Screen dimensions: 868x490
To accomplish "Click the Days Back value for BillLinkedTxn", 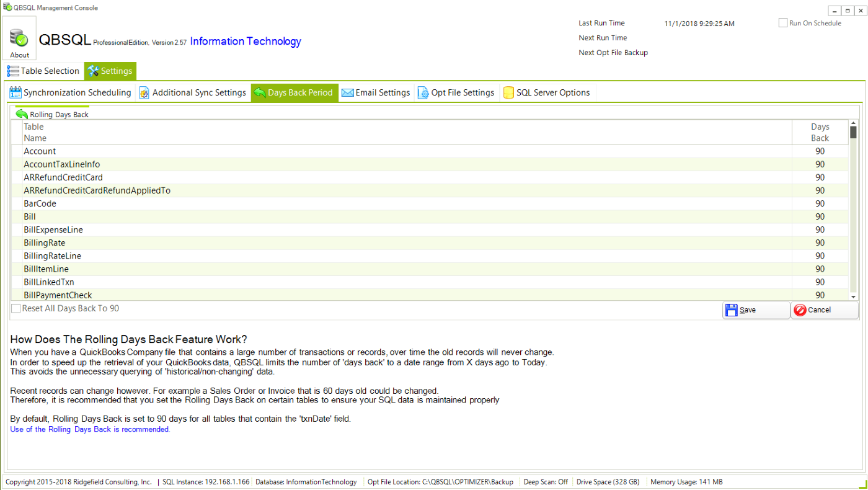I will click(820, 282).
